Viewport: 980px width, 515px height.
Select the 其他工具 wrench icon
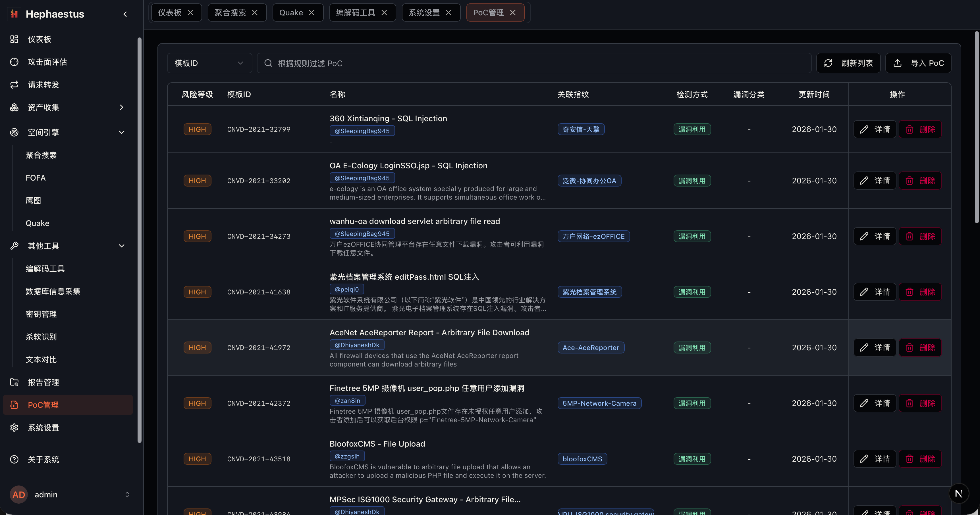click(x=14, y=246)
